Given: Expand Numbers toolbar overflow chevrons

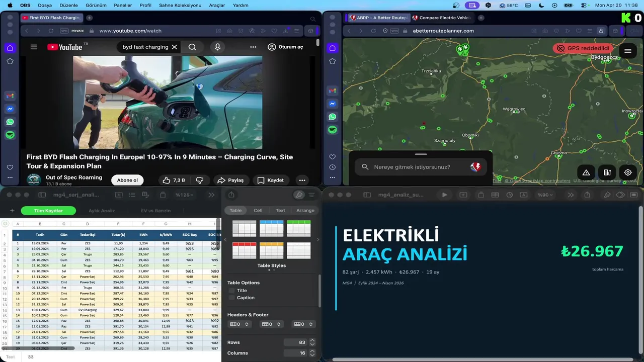Looking at the screenshot, I should [x=211, y=195].
